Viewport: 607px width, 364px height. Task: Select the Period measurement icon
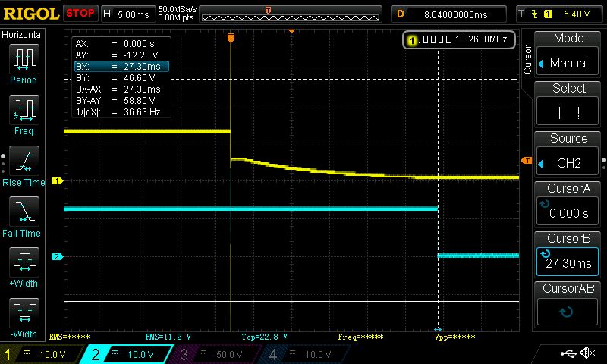click(24, 59)
